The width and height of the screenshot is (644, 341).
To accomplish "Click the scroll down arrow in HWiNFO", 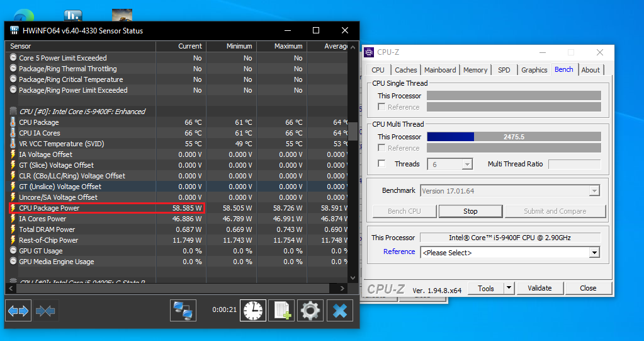I will tap(353, 278).
